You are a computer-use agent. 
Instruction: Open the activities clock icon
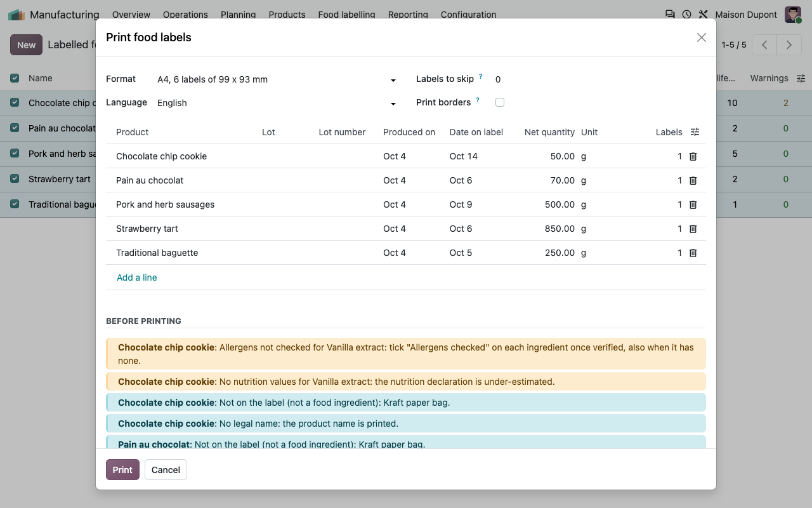point(686,14)
